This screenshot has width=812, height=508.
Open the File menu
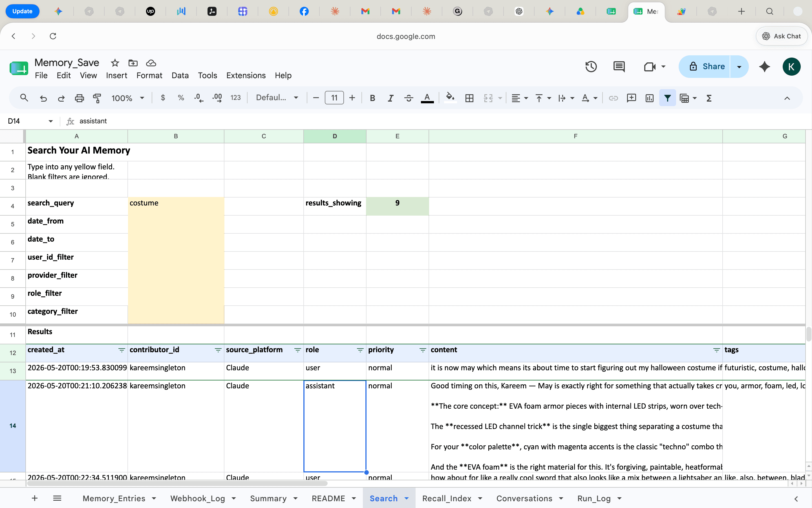point(41,75)
